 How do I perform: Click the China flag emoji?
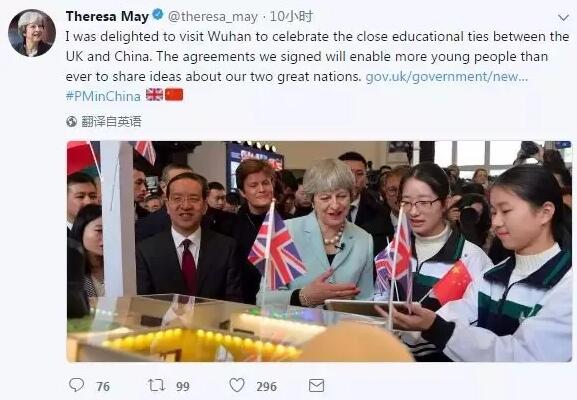(x=174, y=95)
